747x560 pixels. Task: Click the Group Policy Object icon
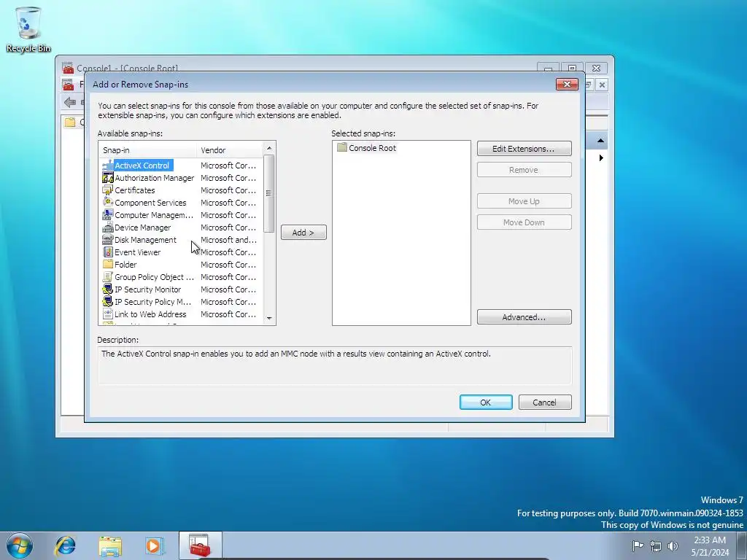(x=108, y=276)
